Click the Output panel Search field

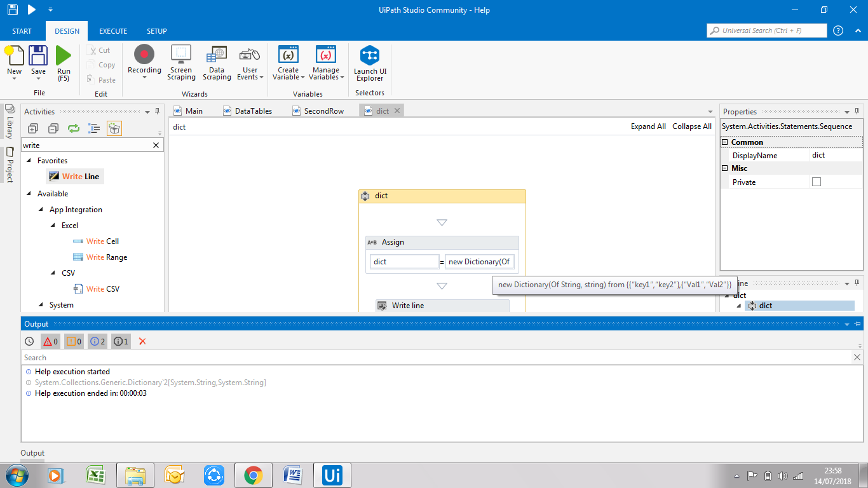437,358
